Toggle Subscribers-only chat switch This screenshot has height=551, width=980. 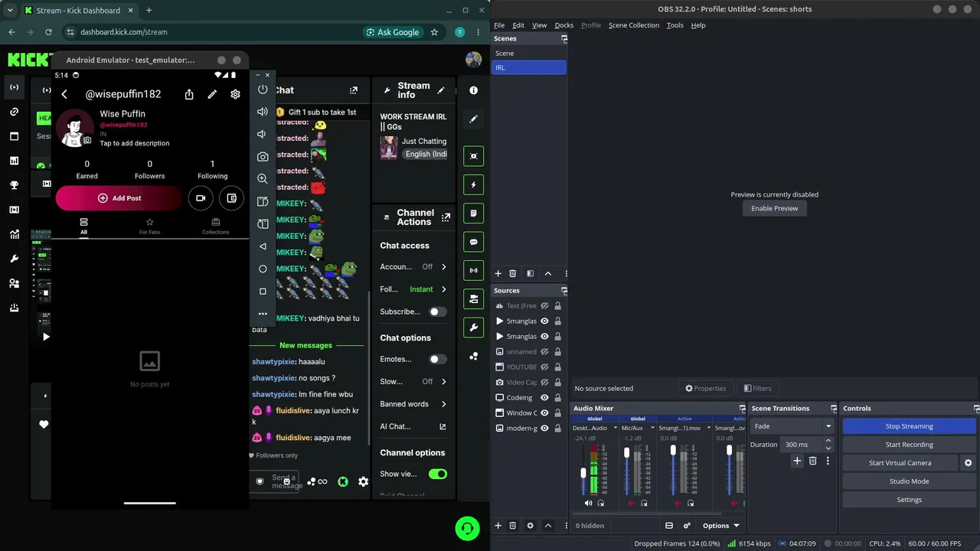click(x=437, y=311)
